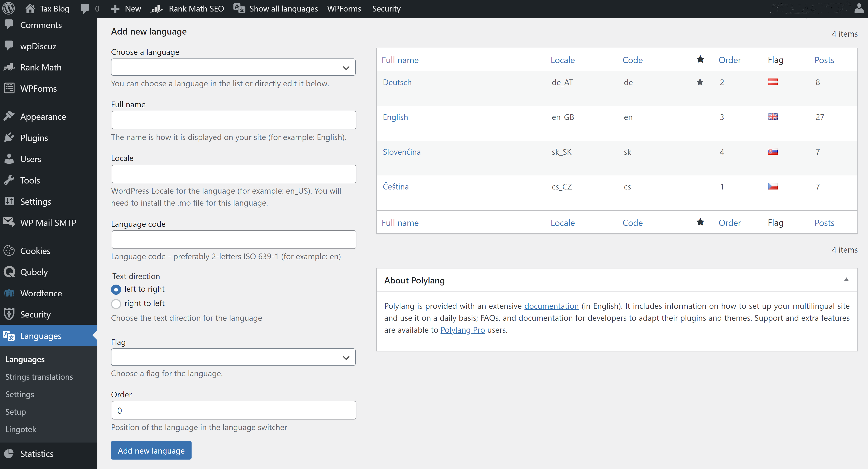Click the Plugins plug icon
This screenshot has width=868, height=469.
click(9, 137)
